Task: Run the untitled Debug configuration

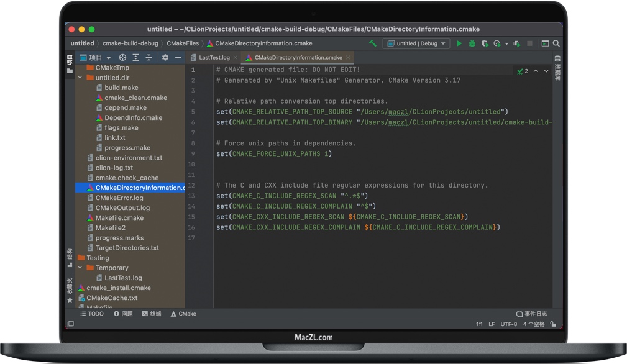Action: coord(459,43)
